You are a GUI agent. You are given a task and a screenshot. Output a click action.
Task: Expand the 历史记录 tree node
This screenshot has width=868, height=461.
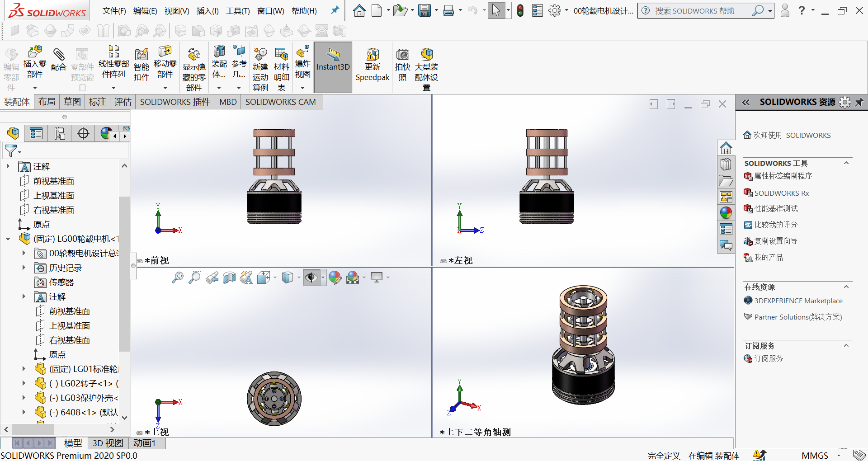tap(24, 268)
